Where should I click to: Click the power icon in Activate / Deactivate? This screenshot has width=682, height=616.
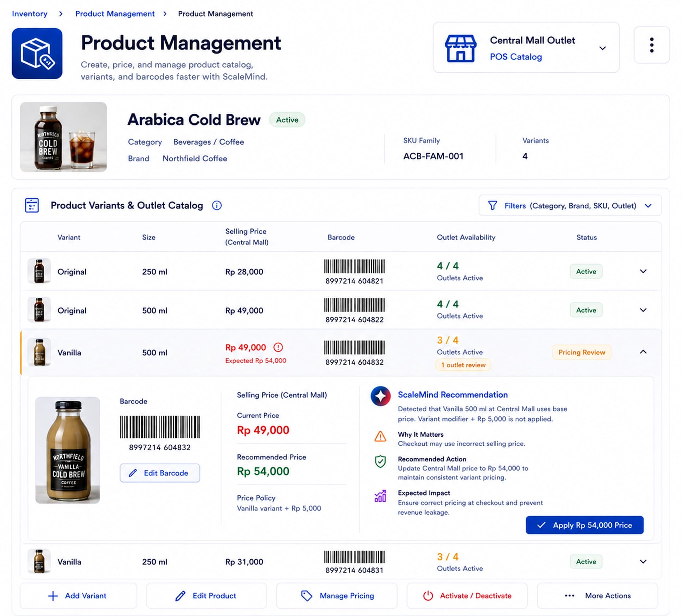click(x=428, y=596)
